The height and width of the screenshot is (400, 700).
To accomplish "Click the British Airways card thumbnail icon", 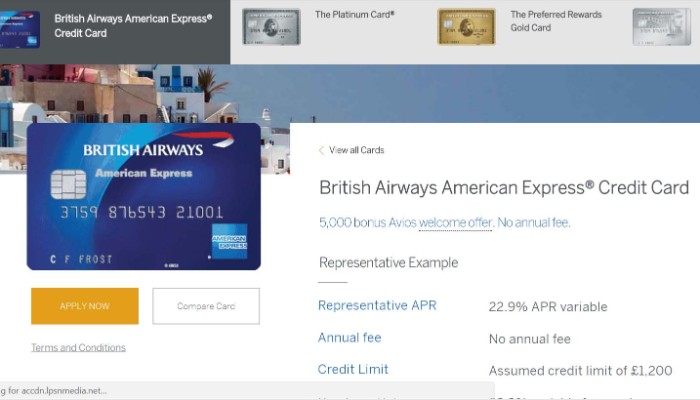I will [x=20, y=26].
